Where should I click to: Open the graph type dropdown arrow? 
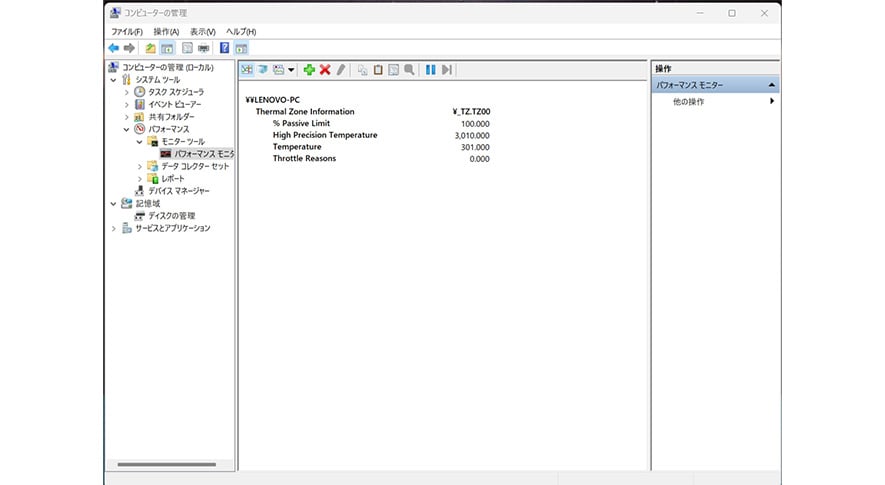[x=291, y=70]
